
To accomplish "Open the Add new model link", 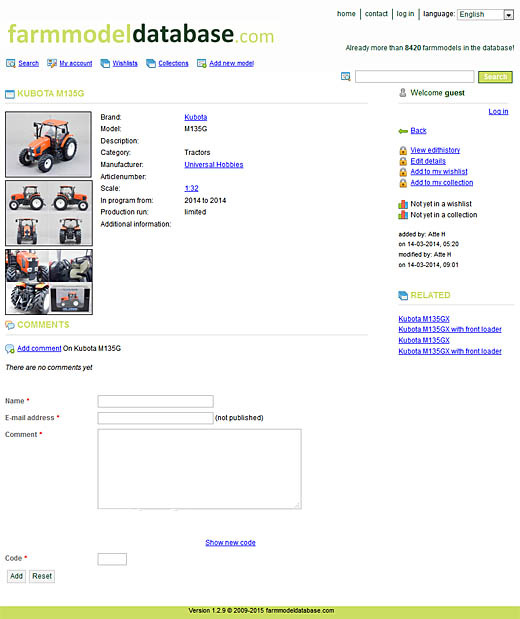I will [x=231, y=63].
